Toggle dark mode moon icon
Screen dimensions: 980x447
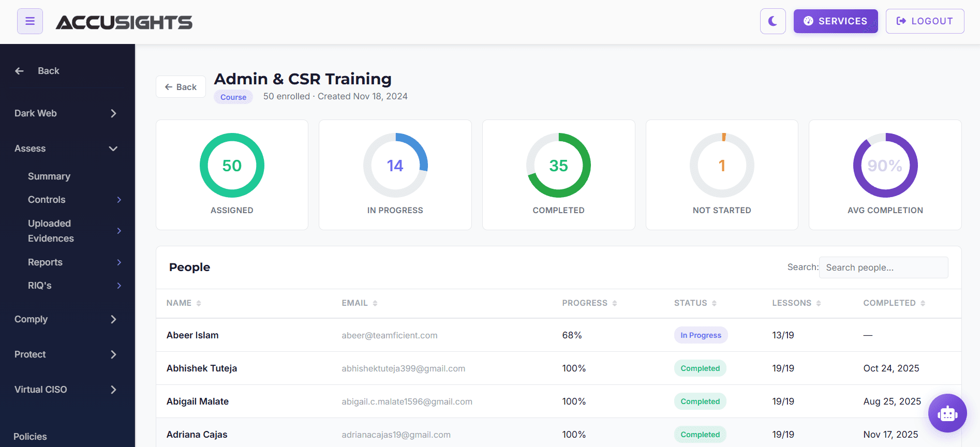coord(773,21)
